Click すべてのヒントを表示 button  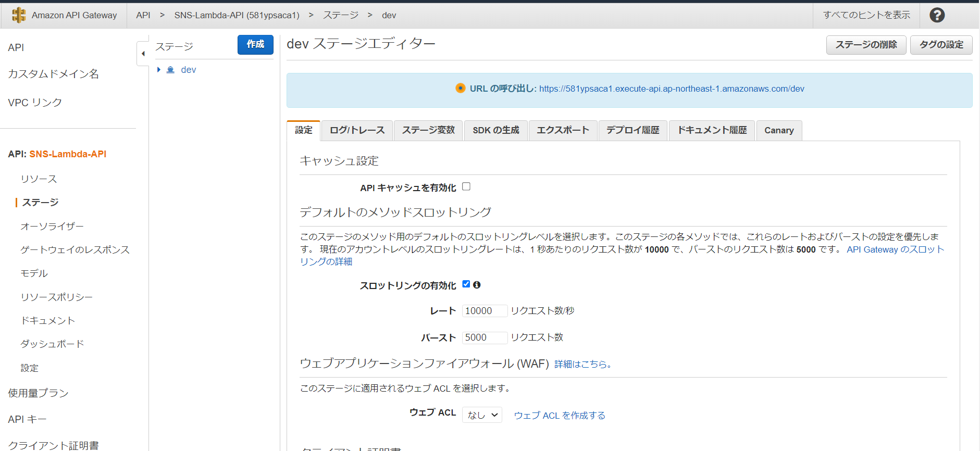[866, 15]
